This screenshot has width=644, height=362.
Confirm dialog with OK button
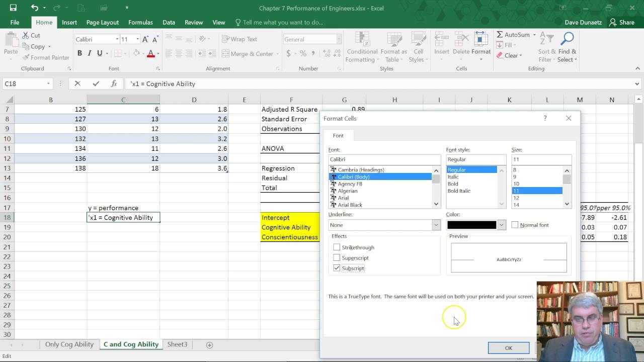click(508, 348)
